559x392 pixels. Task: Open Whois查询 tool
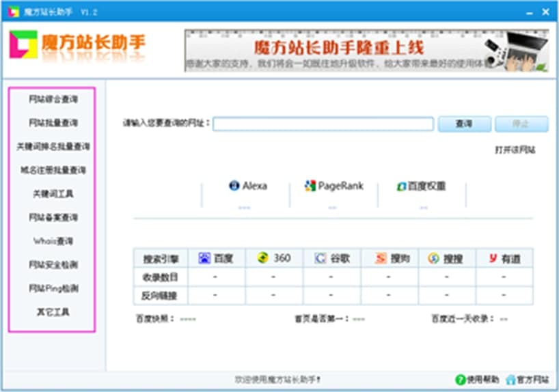(53, 241)
